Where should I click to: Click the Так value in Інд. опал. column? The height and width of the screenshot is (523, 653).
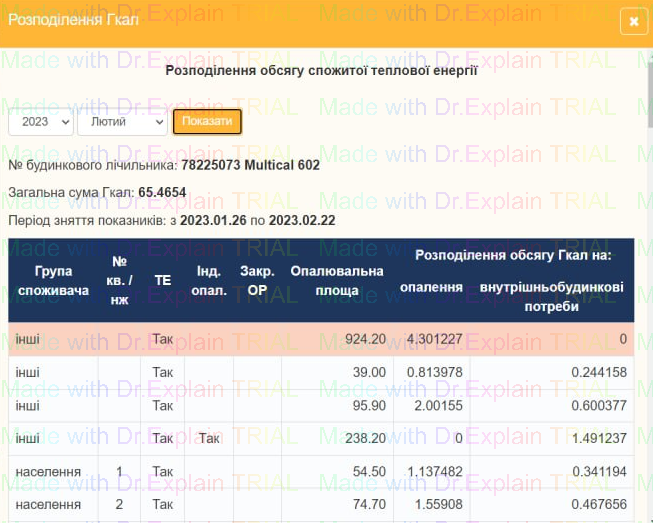(x=209, y=438)
